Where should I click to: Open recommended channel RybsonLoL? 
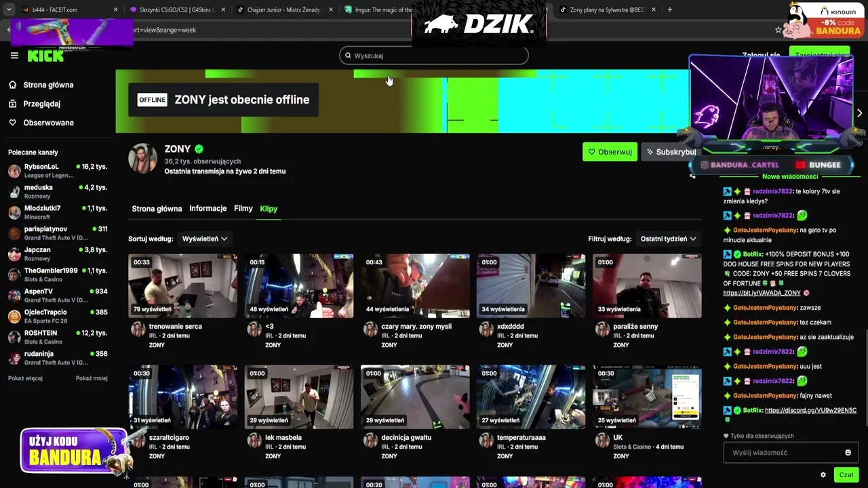[58, 171]
